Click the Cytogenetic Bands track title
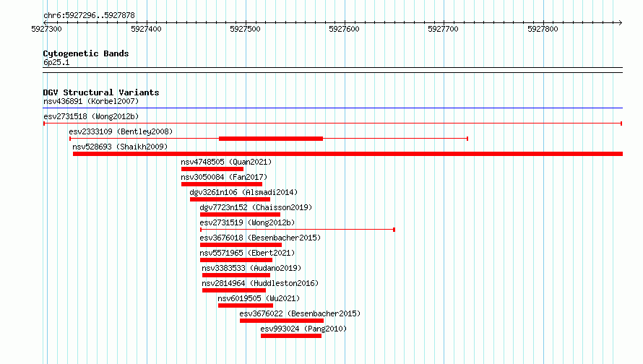The width and height of the screenshot is (643, 364). tap(86, 53)
